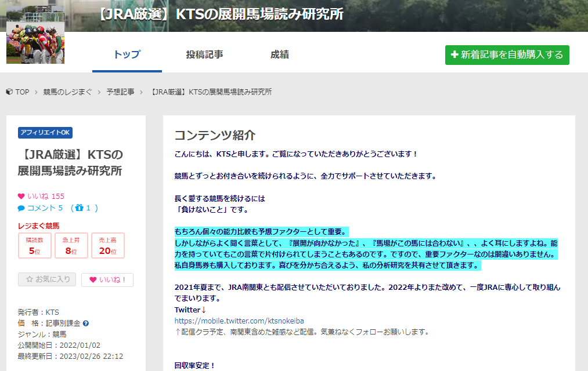Screen dimensions: 588x371
Task: Click the コンテンツ紹介 heading
Action: (x=215, y=135)
